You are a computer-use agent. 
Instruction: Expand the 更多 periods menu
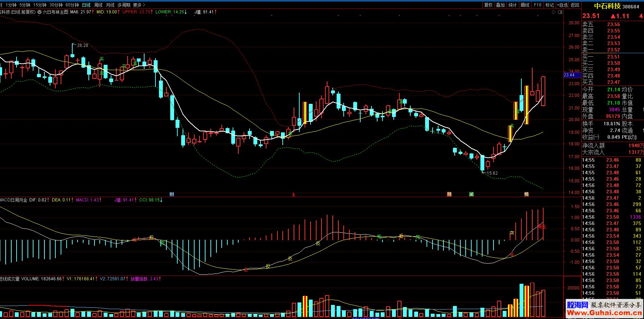pyautogui.click(x=139, y=5)
